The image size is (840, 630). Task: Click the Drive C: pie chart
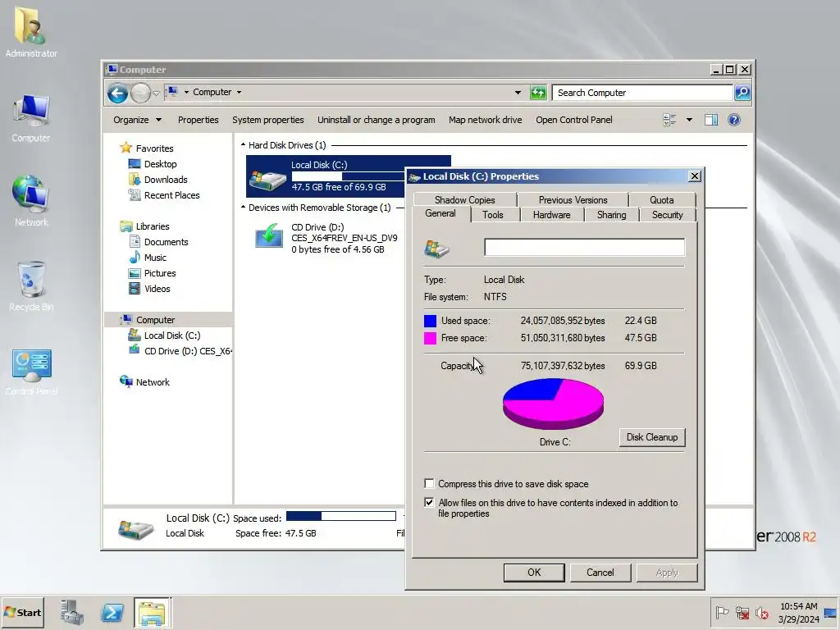point(553,404)
